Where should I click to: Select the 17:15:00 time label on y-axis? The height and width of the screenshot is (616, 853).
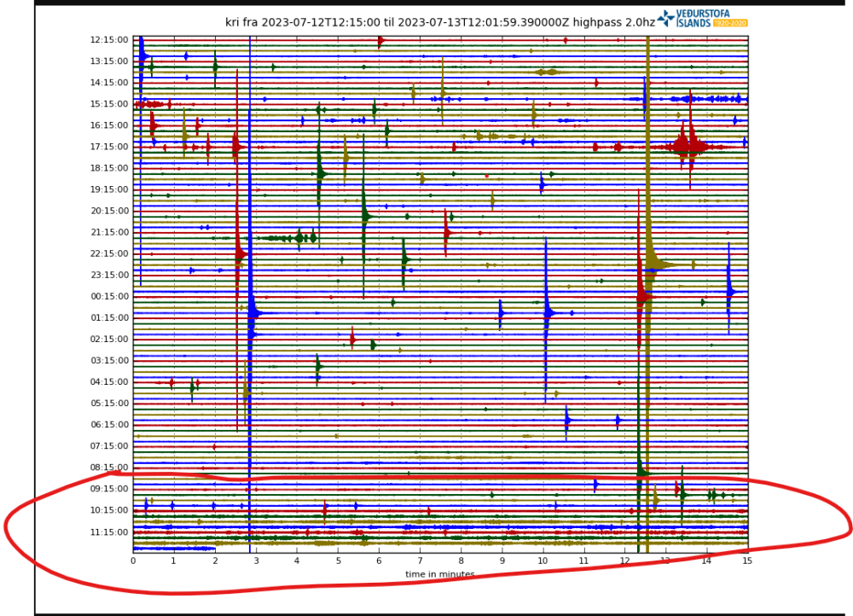(x=109, y=147)
